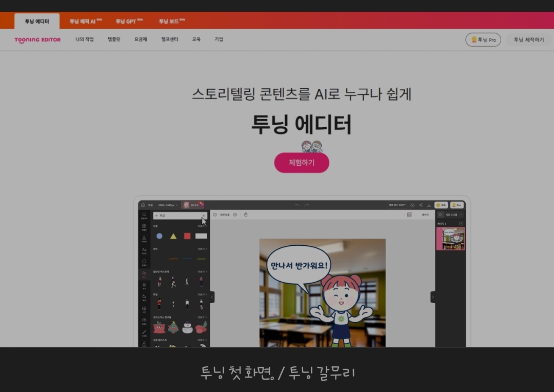Select the hand pan tool

tap(246, 214)
